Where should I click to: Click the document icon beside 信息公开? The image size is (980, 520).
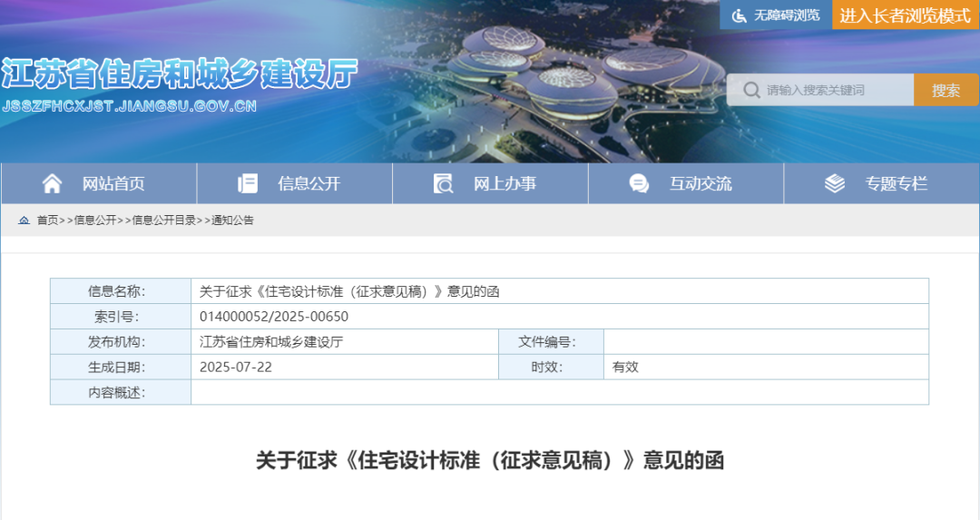[248, 183]
